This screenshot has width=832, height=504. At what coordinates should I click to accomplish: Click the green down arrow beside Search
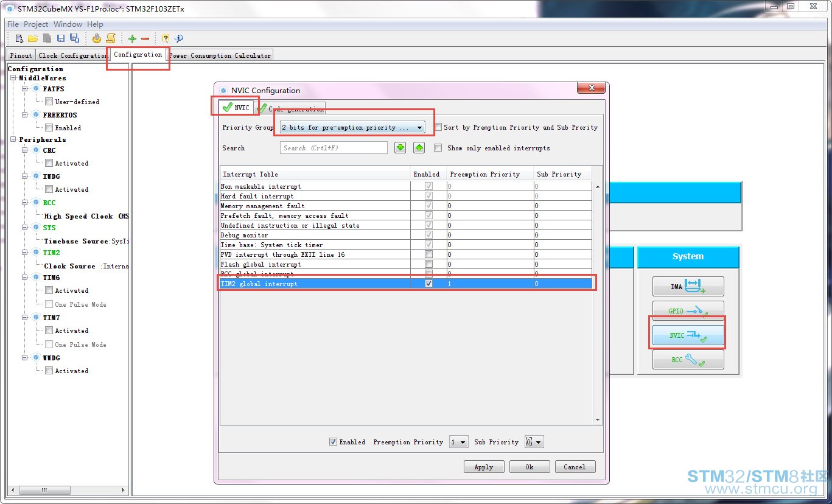[400, 148]
